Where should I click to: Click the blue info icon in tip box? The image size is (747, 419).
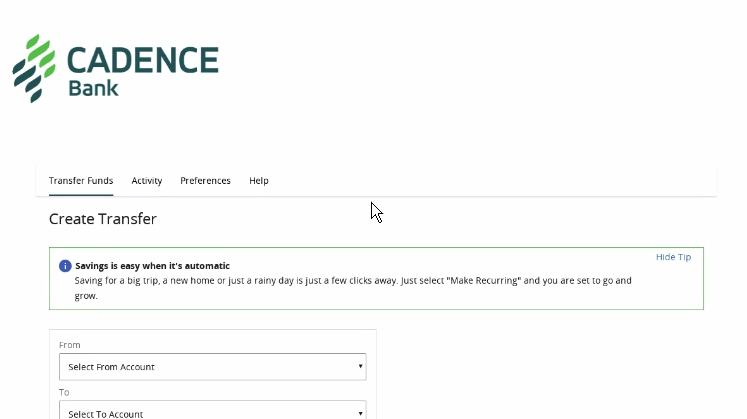[x=65, y=266]
